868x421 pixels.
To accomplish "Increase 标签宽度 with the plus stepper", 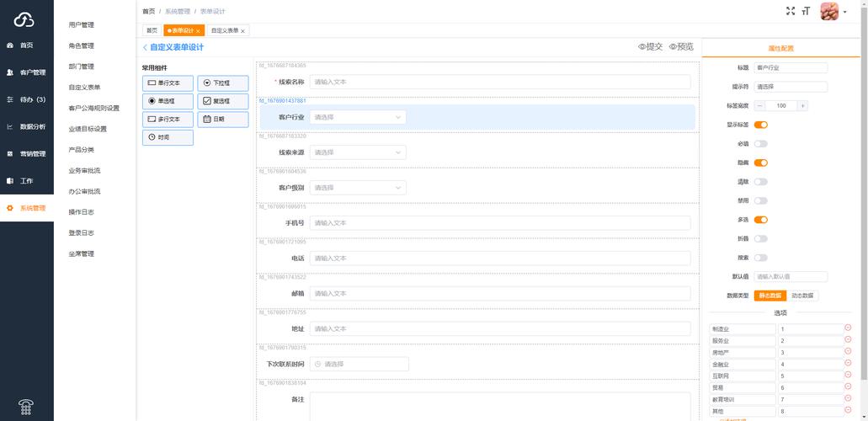I will (x=802, y=105).
